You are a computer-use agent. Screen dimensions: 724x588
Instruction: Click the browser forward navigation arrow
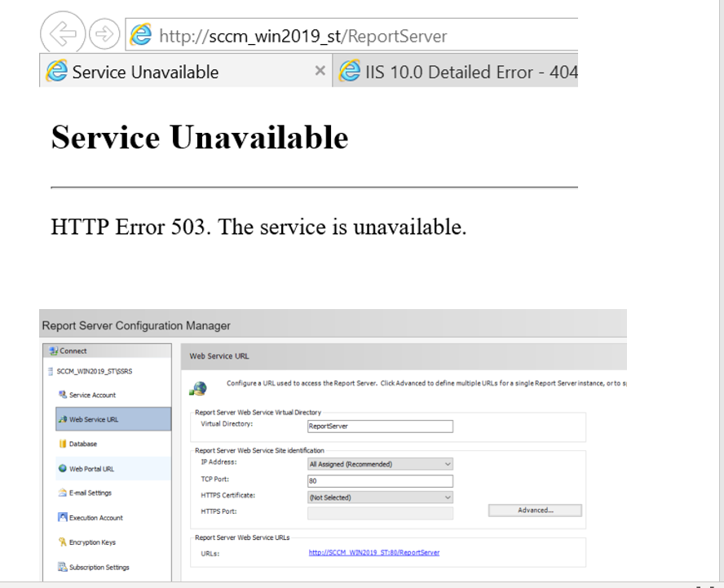point(104,33)
